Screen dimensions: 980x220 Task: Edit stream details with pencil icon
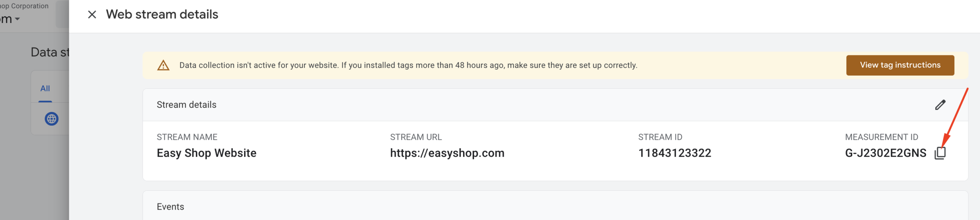940,105
